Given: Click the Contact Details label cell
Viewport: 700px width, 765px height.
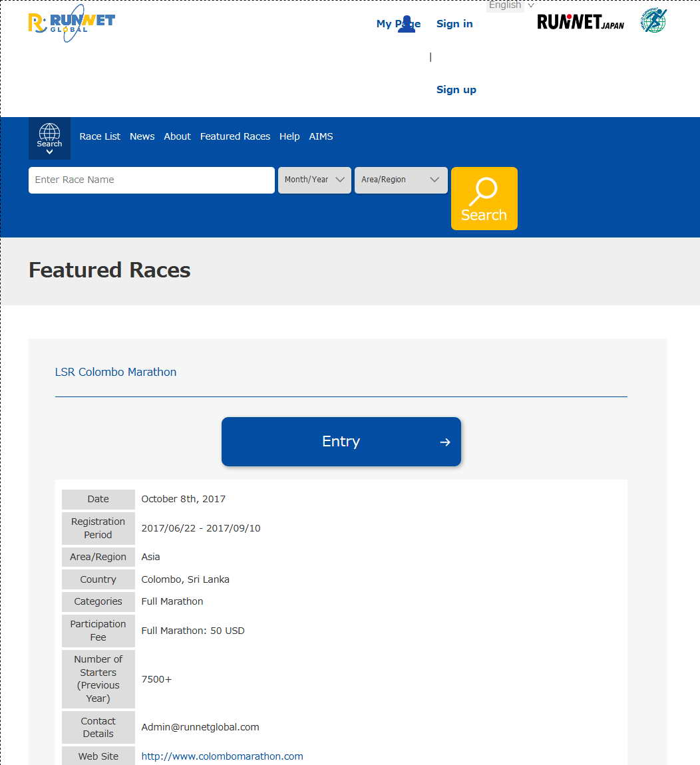Looking at the screenshot, I should [x=98, y=728].
